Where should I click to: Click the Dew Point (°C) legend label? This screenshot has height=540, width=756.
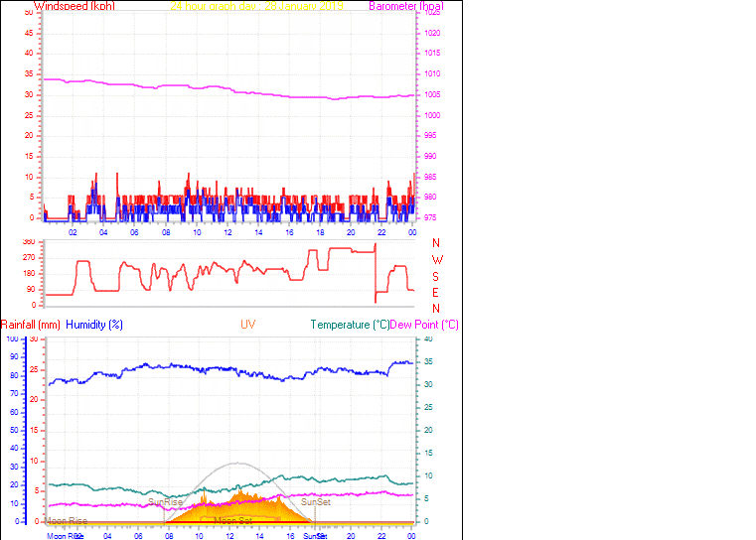click(424, 325)
